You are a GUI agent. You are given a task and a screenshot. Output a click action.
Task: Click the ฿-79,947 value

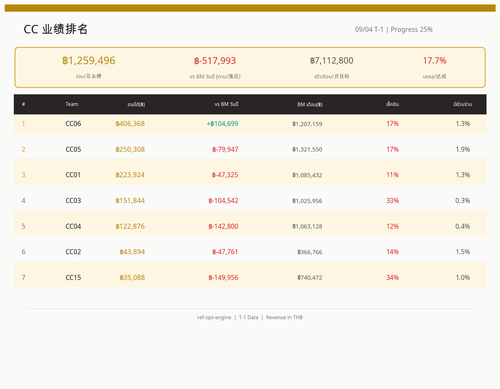point(225,149)
